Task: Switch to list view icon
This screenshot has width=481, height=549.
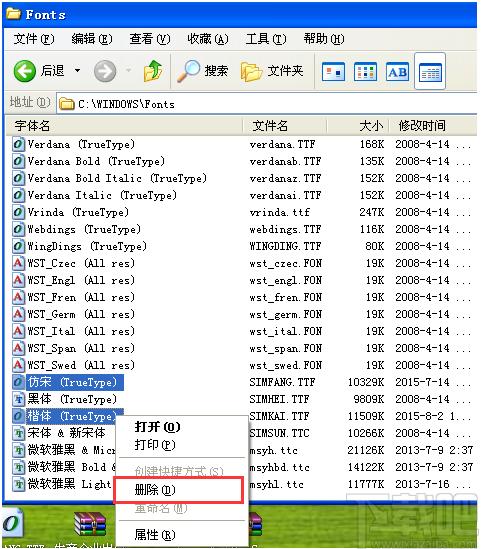Action: click(x=365, y=71)
